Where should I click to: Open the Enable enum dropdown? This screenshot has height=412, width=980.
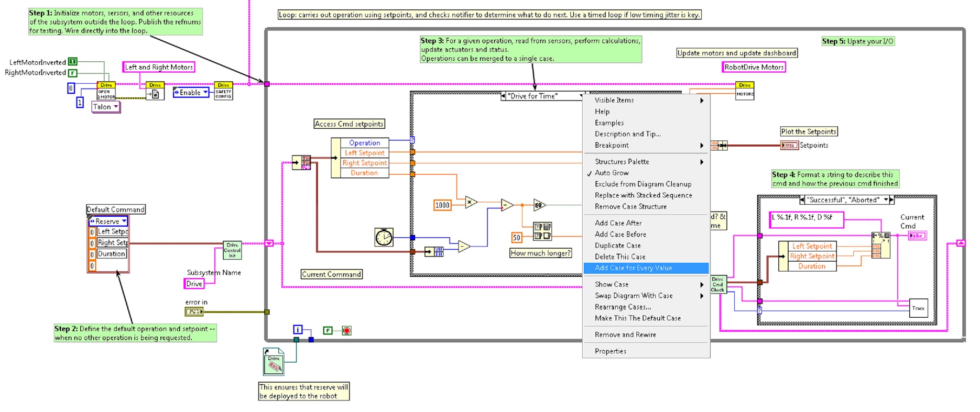click(191, 93)
